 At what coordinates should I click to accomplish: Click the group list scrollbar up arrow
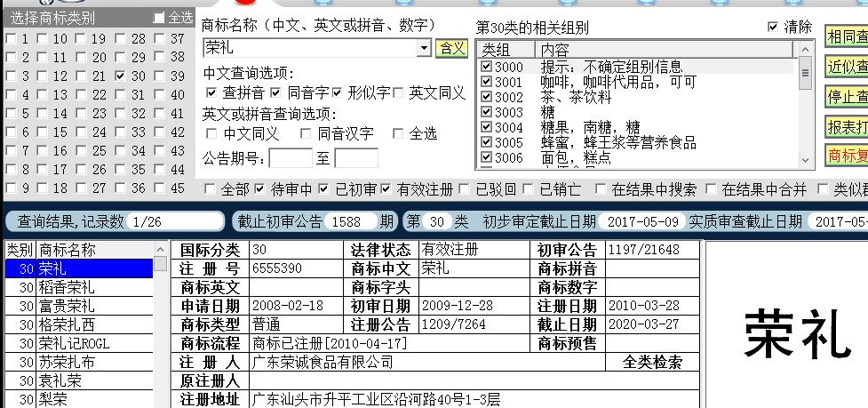(x=806, y=51)
